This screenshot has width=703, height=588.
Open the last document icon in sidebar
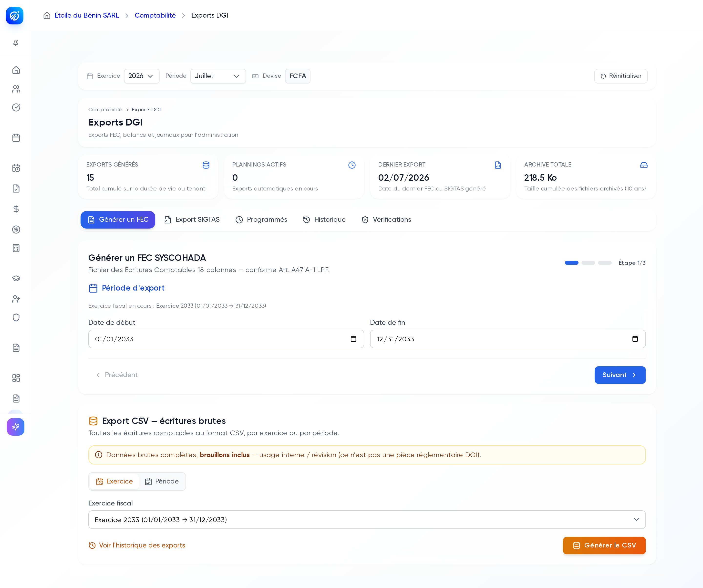click(x=16, y=399)
